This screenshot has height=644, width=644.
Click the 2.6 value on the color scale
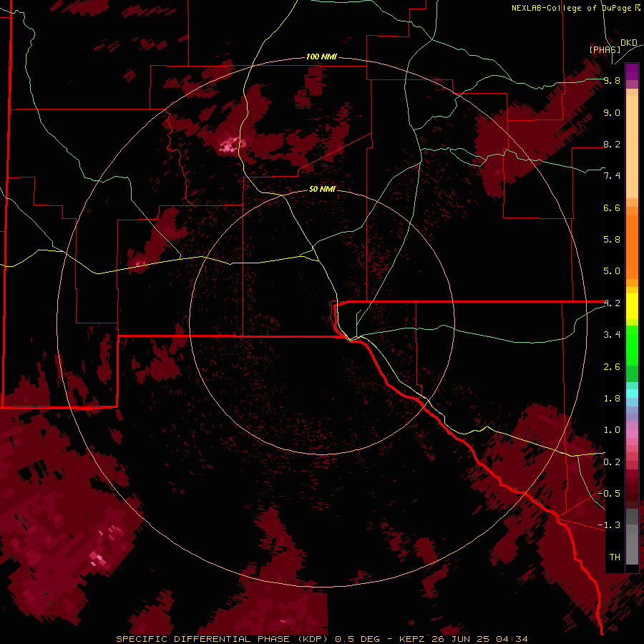[x=612, y=367]
